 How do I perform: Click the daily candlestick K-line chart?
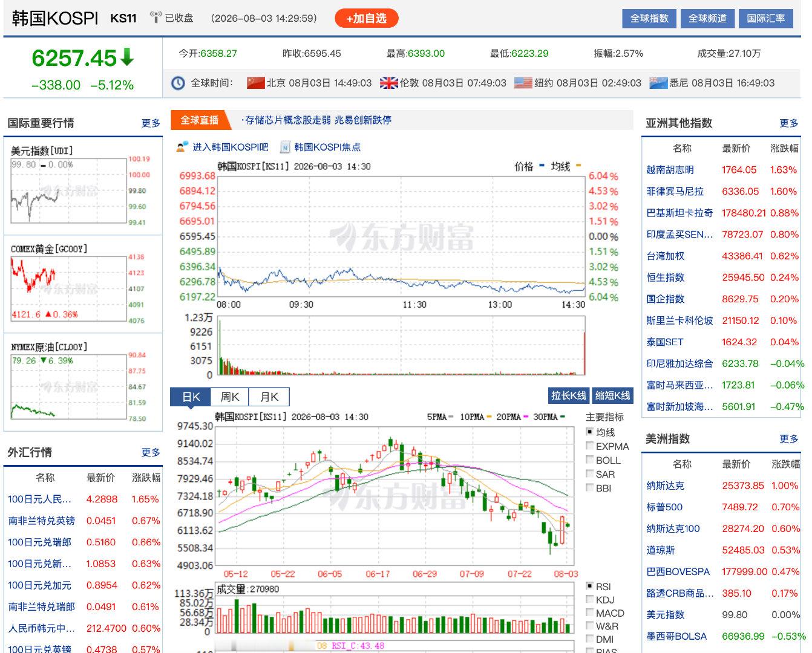tap(395, 496)
